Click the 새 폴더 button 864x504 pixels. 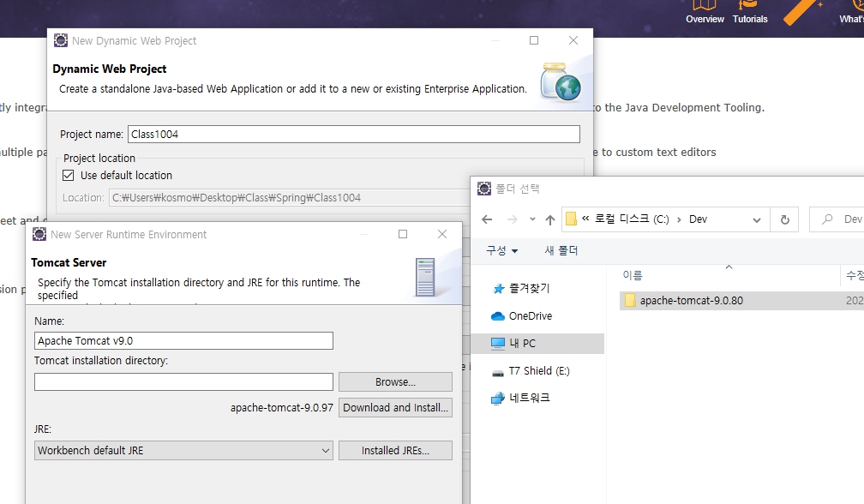click(x=561, y=250)
